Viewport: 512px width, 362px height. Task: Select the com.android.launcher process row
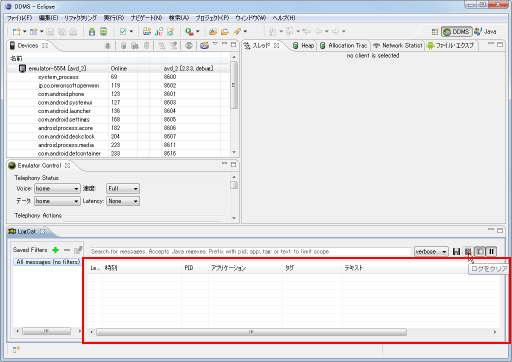click(x=118, y=111)
